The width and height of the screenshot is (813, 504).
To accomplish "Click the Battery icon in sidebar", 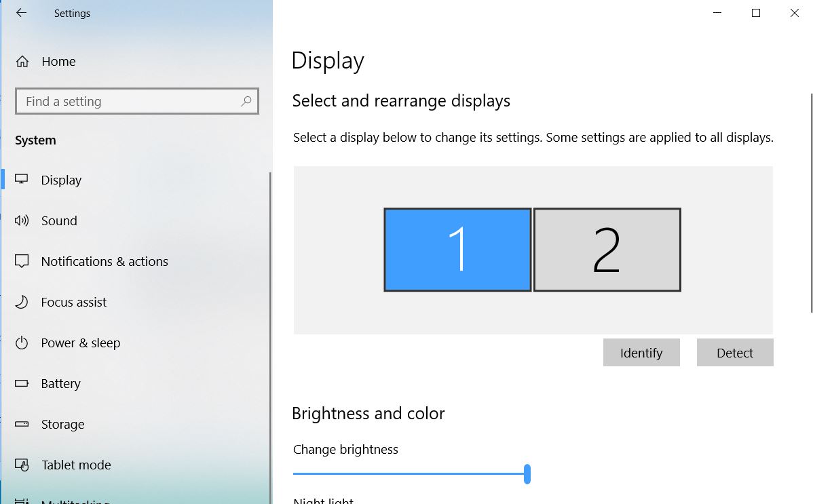I will (x=22, y=383).
